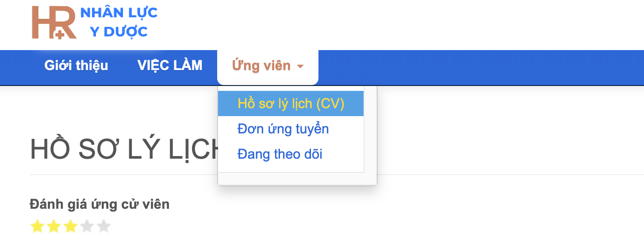This screenshot has width=644, height=242.
Task: Rate the candidate five stars
Action: (103, 227)
